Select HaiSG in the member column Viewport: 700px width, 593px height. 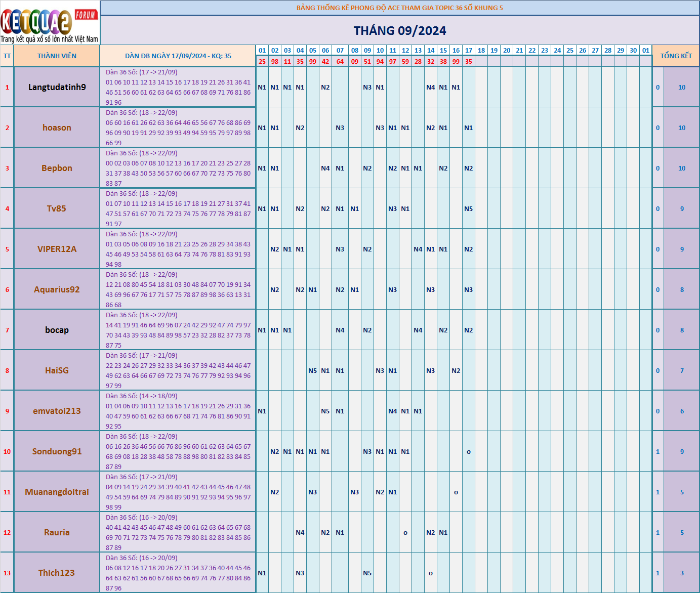point(57,370)
